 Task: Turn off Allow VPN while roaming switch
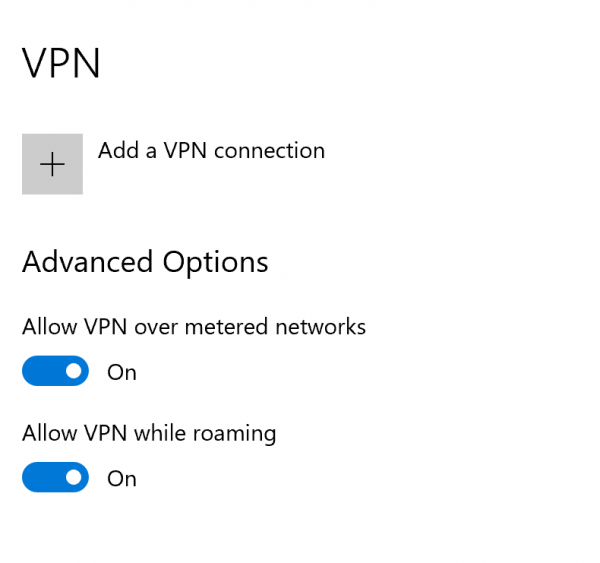point(55,478)
